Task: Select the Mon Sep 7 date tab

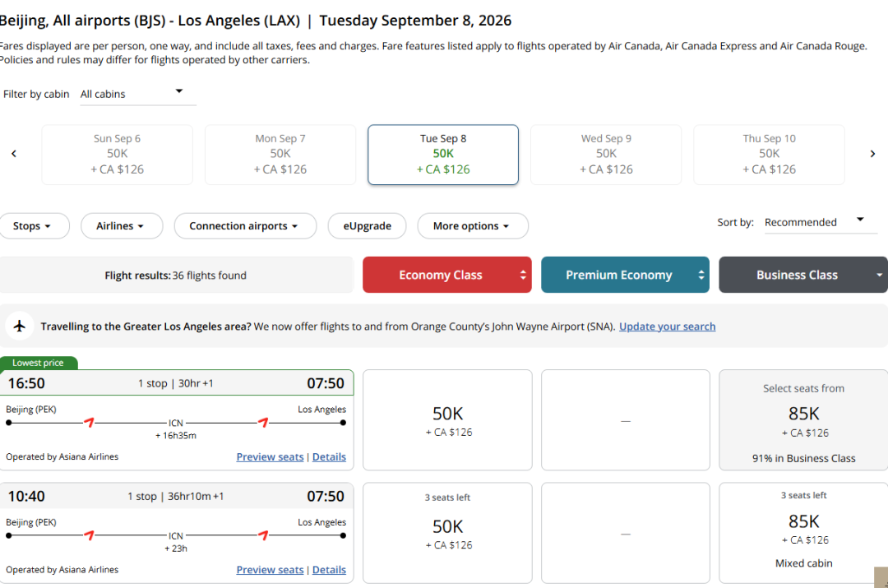Action: pos(280,155)
